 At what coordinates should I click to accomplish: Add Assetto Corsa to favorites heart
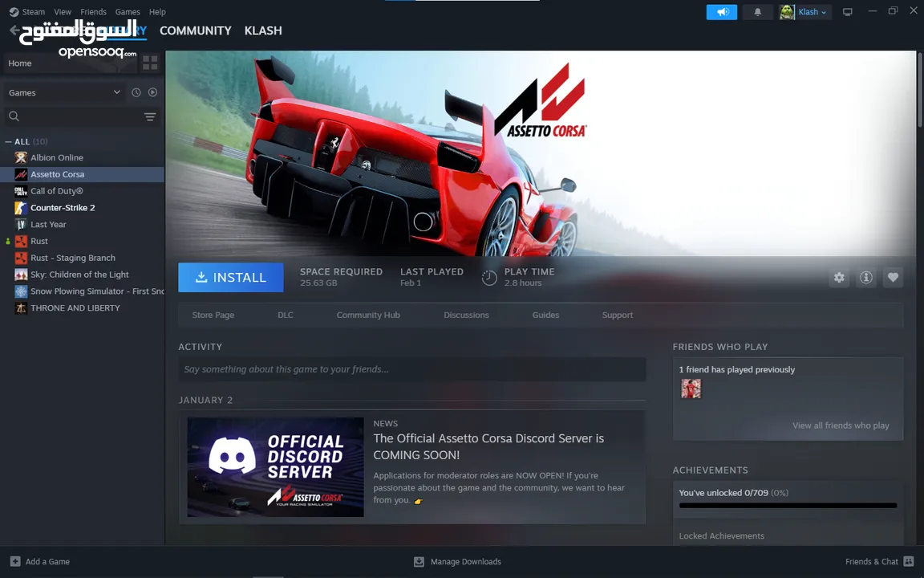tap(893, 277)
